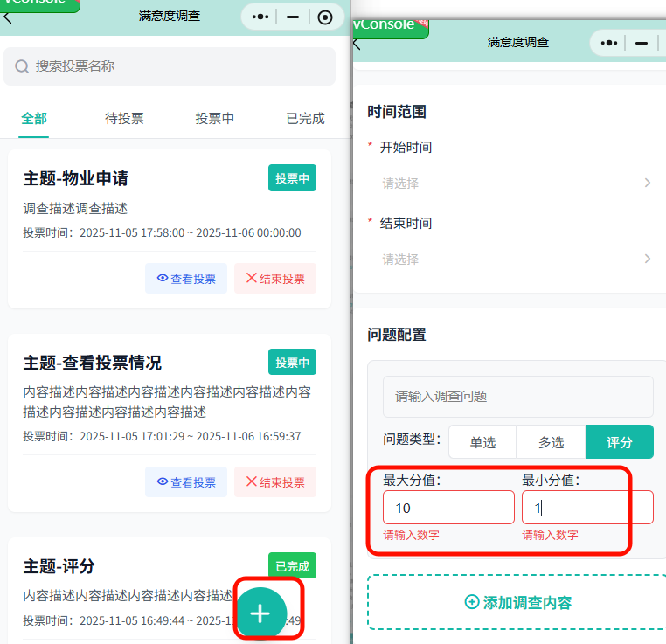Click 查看投票 for 主题-物业申请
This screenshot has height=644, width=666.
186,279
